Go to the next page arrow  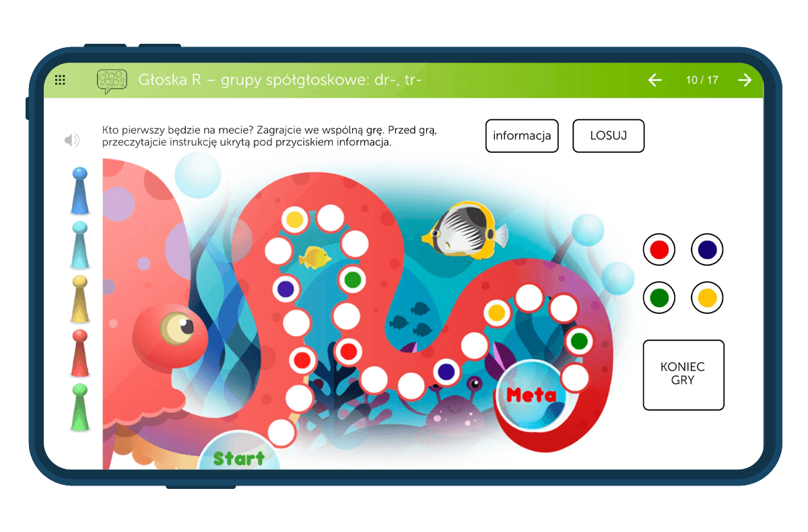(745, 80)
